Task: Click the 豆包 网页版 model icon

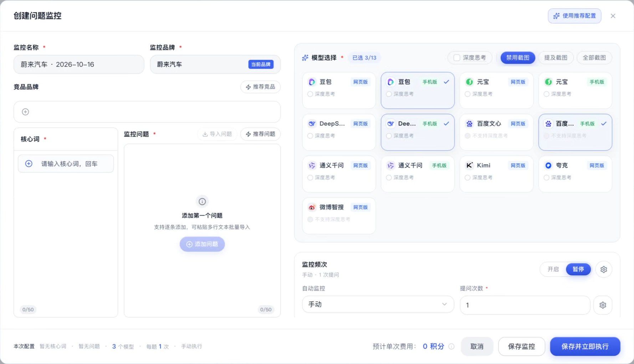Action: tap(312, 82)
